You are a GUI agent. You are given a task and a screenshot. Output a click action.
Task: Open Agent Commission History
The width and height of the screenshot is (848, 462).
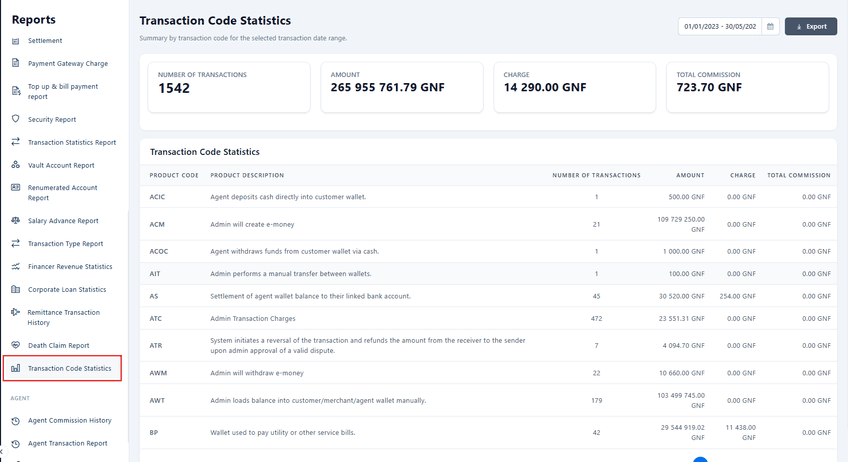click(x=70, y=420)
